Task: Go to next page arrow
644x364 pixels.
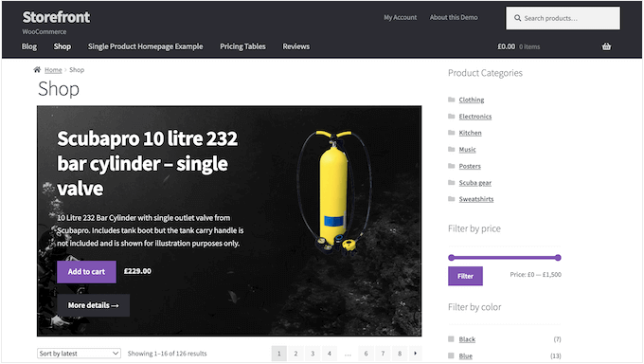Action: 415,354
